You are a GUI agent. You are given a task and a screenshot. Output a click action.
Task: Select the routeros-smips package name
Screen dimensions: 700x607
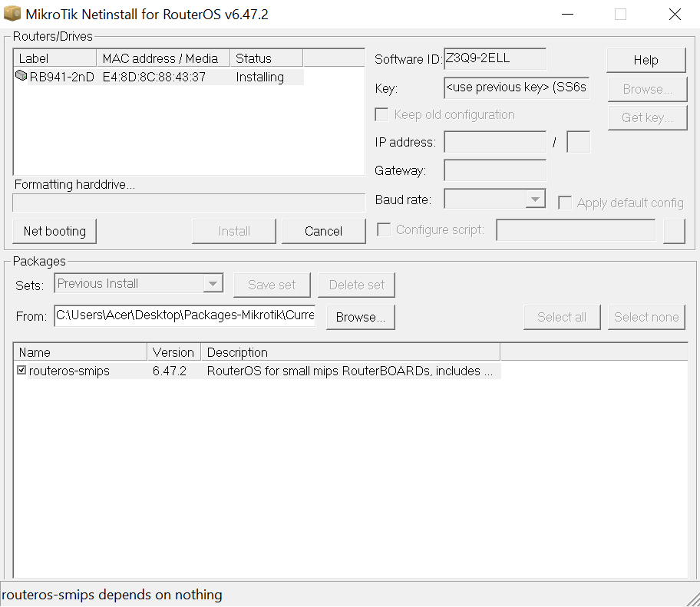point(69,371)
